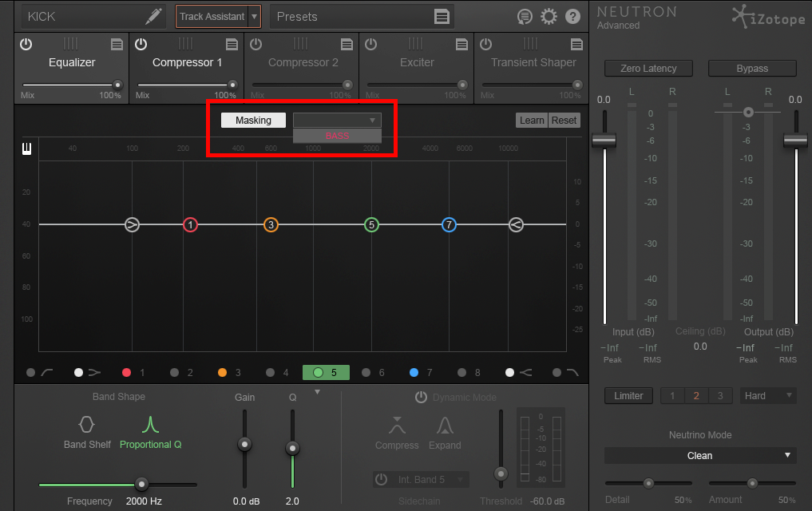Image resolution: width=812 pixels, height=511 pixels.
Task: Enable the highpass filter band
Action: [x=39, y=372]
